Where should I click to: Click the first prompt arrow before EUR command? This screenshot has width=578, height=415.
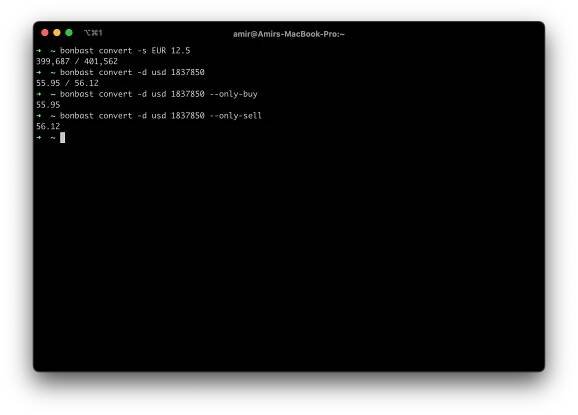coord(39,50)
